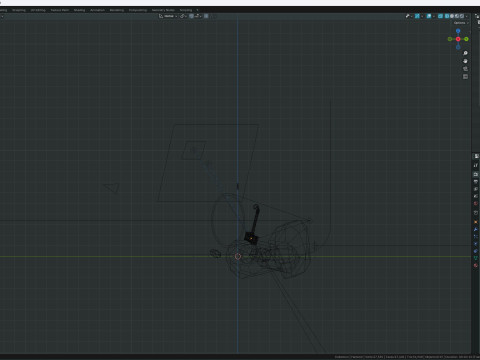The height and width of the screenshot is (360, 480).
Task: Open the View Layer properties tab
Action: [476, 189]
